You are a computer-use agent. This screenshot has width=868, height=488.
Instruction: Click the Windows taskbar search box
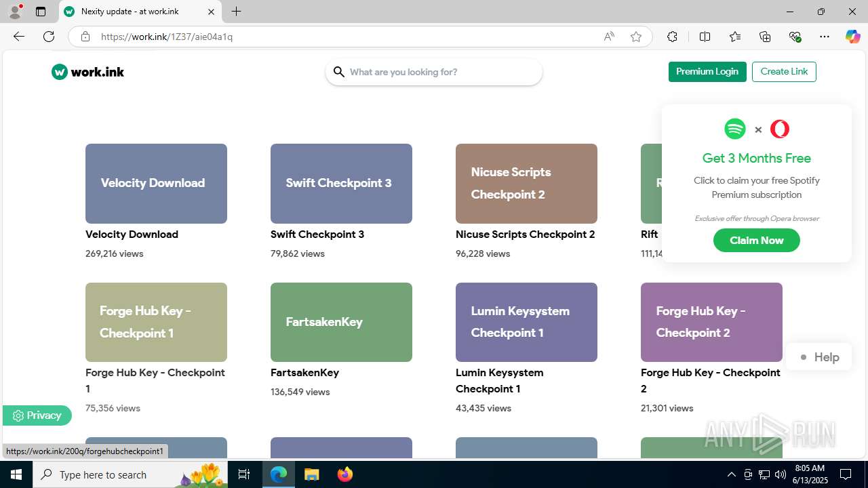tap(131, 474)
